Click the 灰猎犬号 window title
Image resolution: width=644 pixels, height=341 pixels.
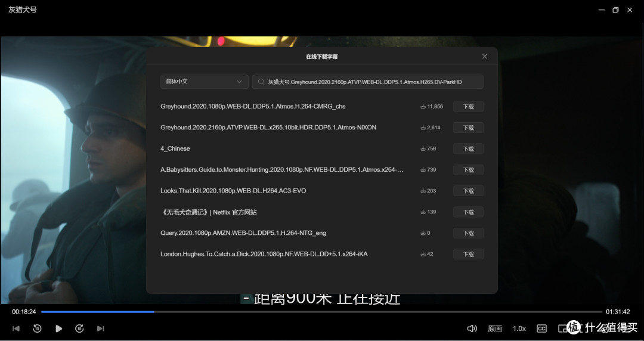23,10
